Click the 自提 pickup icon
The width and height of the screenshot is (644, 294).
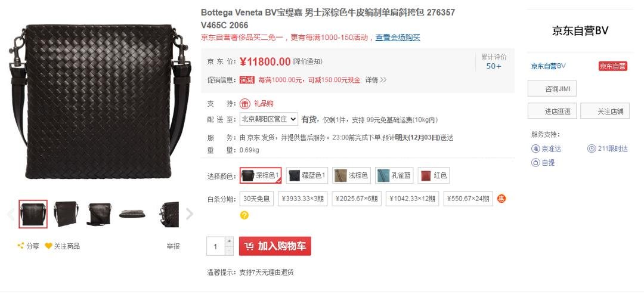click(x=535, y=163)
